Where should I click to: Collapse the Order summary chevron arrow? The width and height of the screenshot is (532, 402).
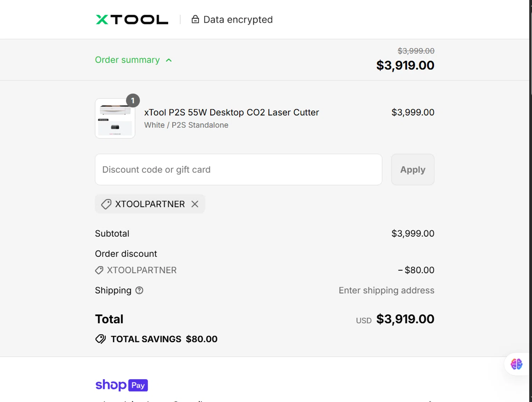tap(169, 60)
